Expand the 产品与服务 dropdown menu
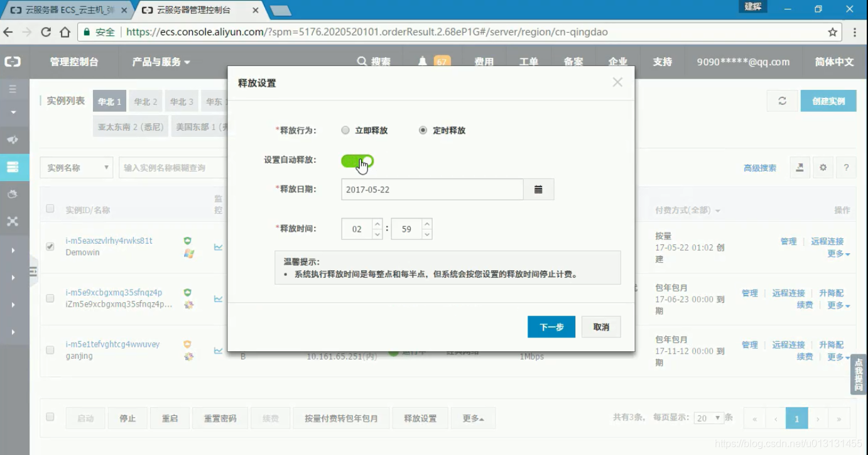 pos(161,62)
